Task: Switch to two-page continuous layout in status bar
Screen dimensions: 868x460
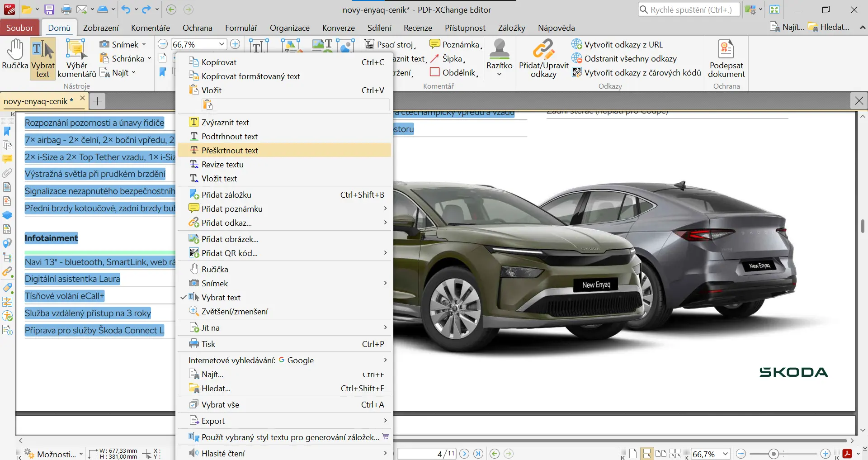Action: [675, 454]
